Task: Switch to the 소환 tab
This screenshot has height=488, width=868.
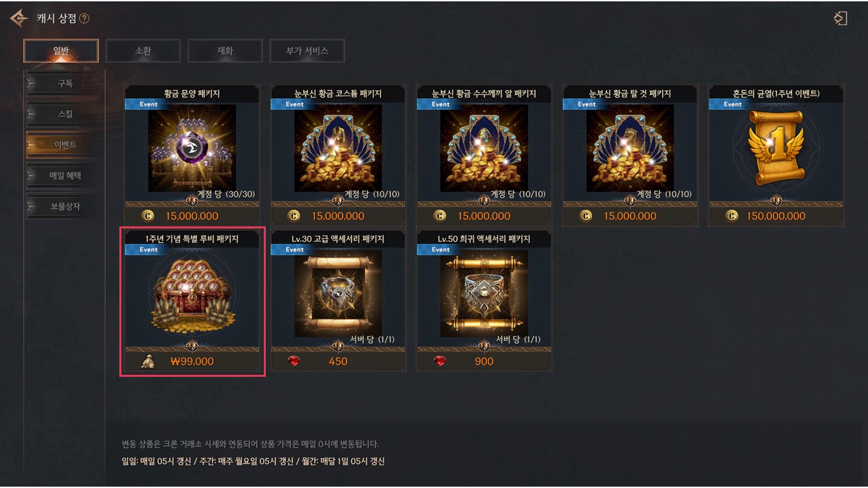Action: pyautogui.click(x=143, y=51)
